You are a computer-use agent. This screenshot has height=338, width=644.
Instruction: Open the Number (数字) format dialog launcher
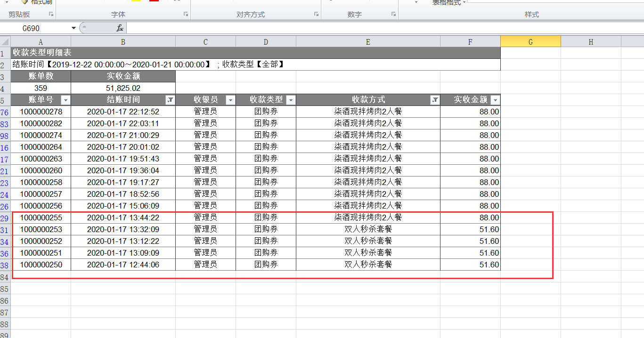(393, 14)
